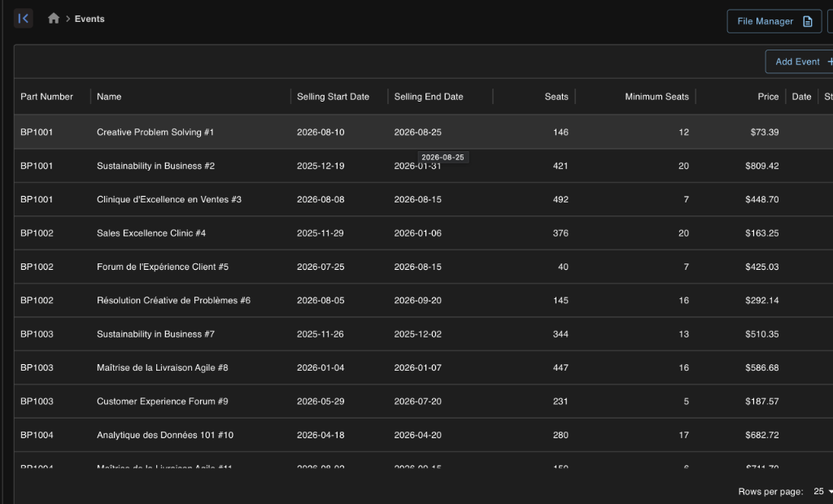833x504 pixels.
Task: Click the end date 2026-09-20 cell
Action: (417, 301)
